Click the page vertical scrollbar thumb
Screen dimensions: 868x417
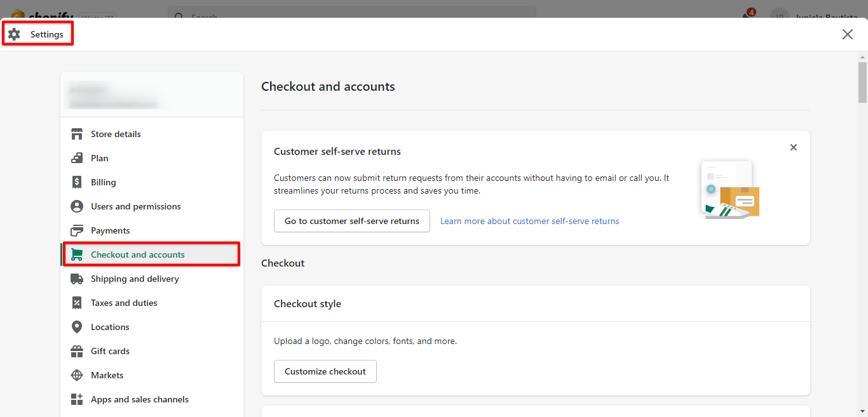pyautogui.click(x=862, y=83)
